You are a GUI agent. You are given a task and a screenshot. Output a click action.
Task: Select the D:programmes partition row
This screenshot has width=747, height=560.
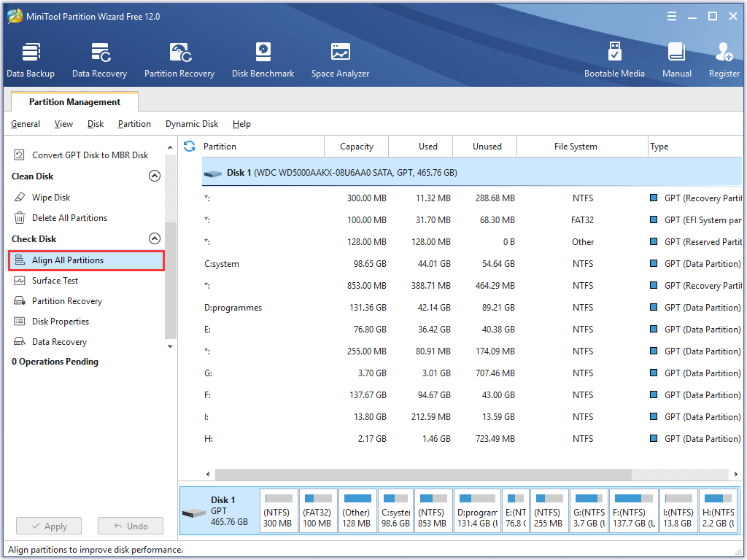(472, 308)
